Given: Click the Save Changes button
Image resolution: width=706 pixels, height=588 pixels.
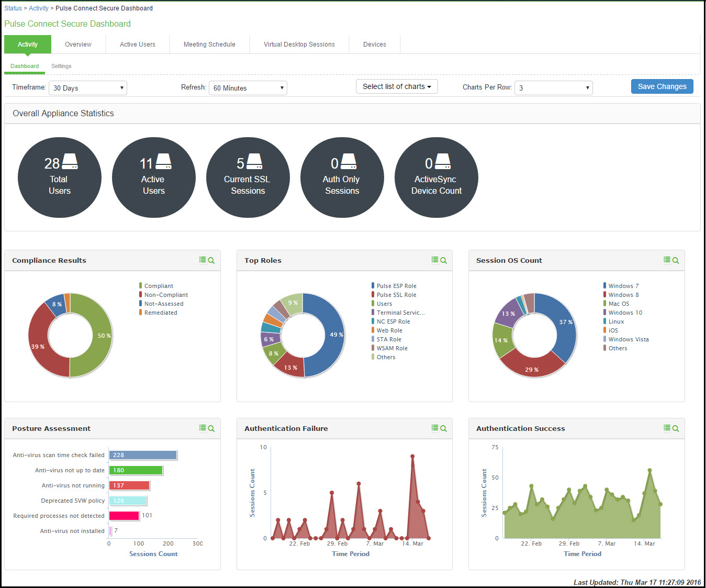Looking at the screenshot, I should [x=662, y=86].
